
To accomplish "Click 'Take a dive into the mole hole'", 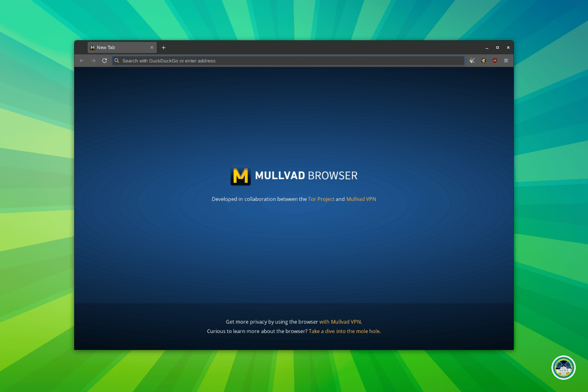I will coord(344,331).
